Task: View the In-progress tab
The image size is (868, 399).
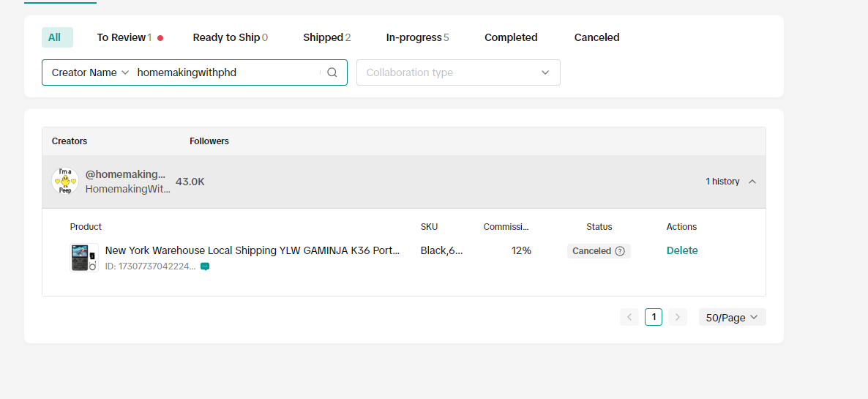Action: coord(417,37)
